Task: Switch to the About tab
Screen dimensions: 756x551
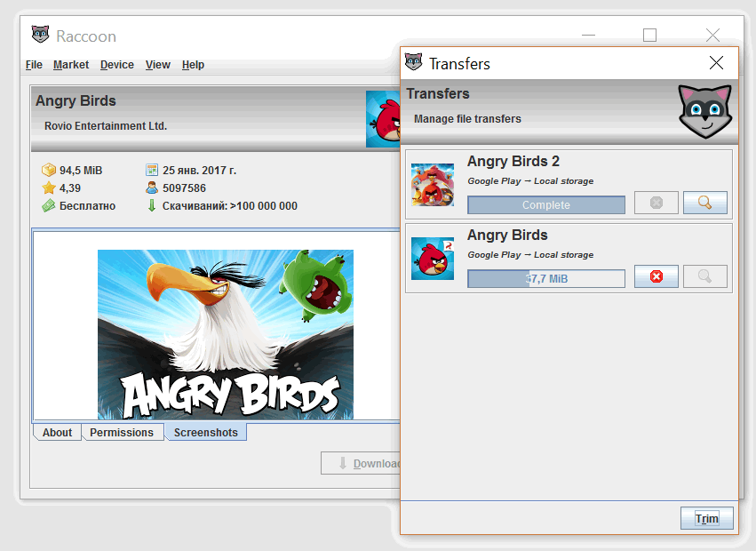Action: pos(57,432)
